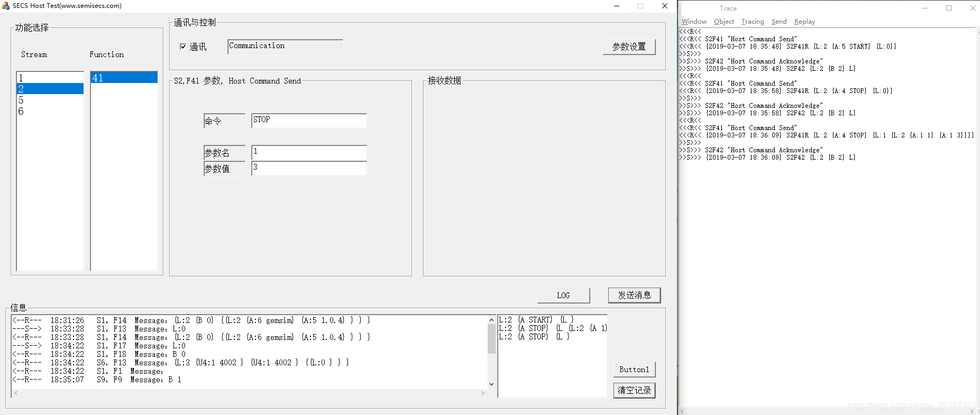Click the 命令 field containing STOP

(309, 121)
